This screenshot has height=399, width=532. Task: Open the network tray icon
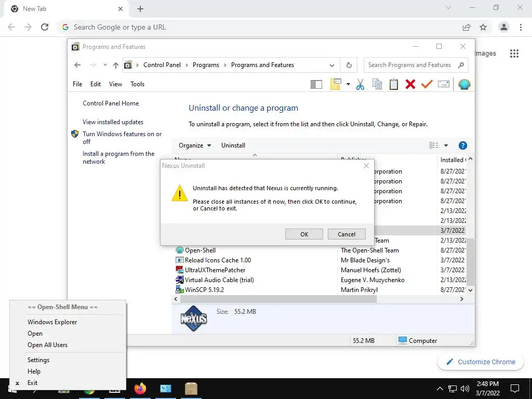coord(453,389)
